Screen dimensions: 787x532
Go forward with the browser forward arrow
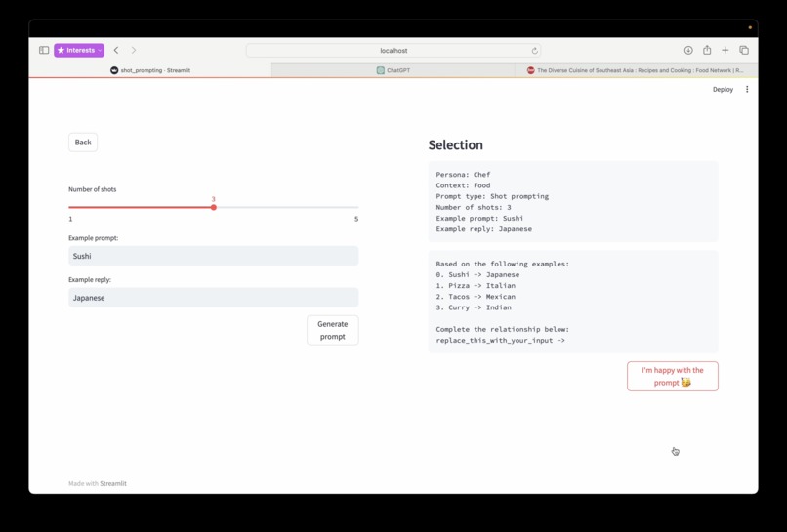(x=134, y=50)
